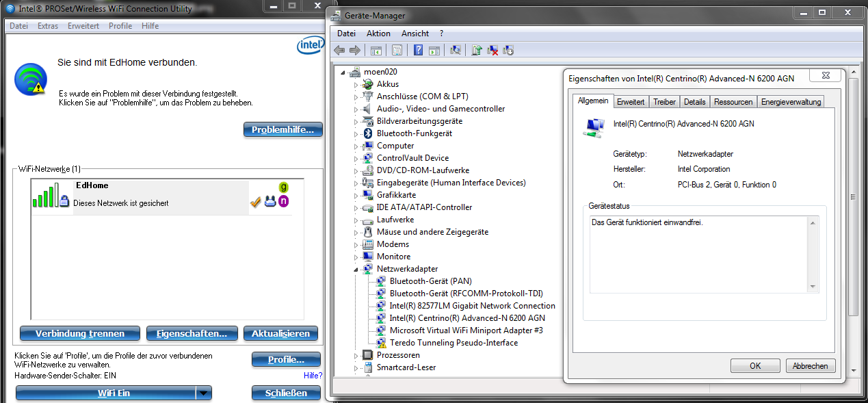Click the padlock icon beside EdHome

[x=64, y=201]
